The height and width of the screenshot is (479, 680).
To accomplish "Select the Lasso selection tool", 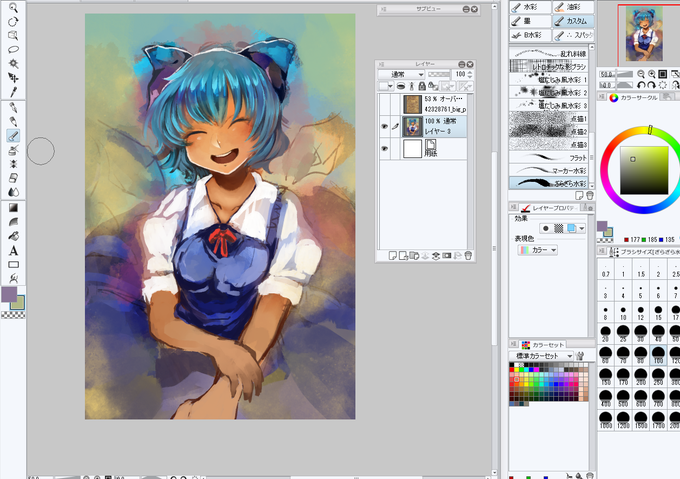I will click(13, 49).
